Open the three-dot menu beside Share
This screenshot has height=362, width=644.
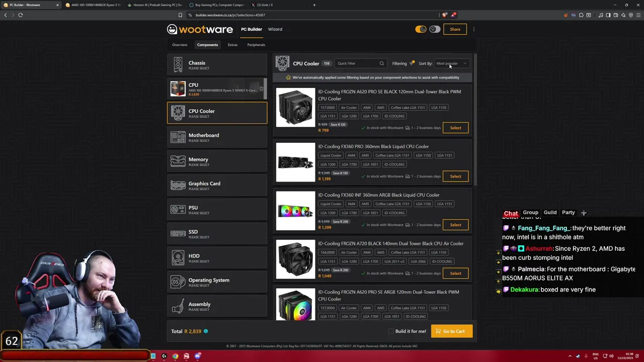473,29
